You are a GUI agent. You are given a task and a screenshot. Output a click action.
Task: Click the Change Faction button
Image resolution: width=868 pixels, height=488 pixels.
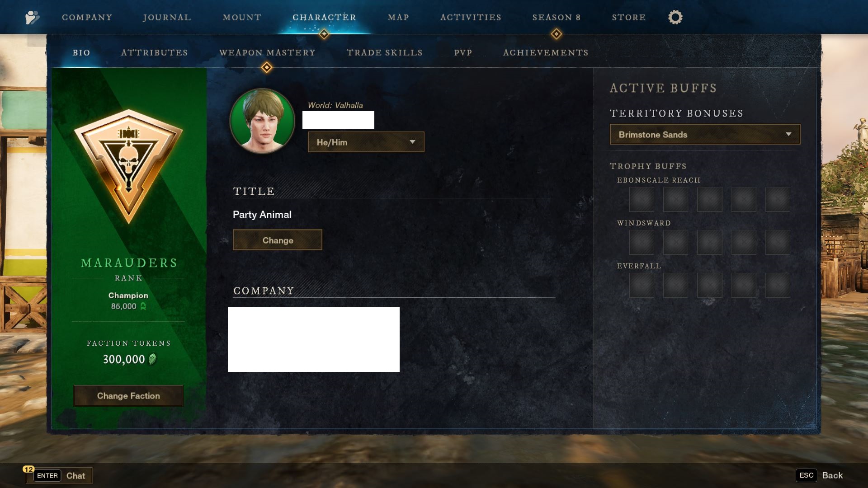tap(128, 396)
